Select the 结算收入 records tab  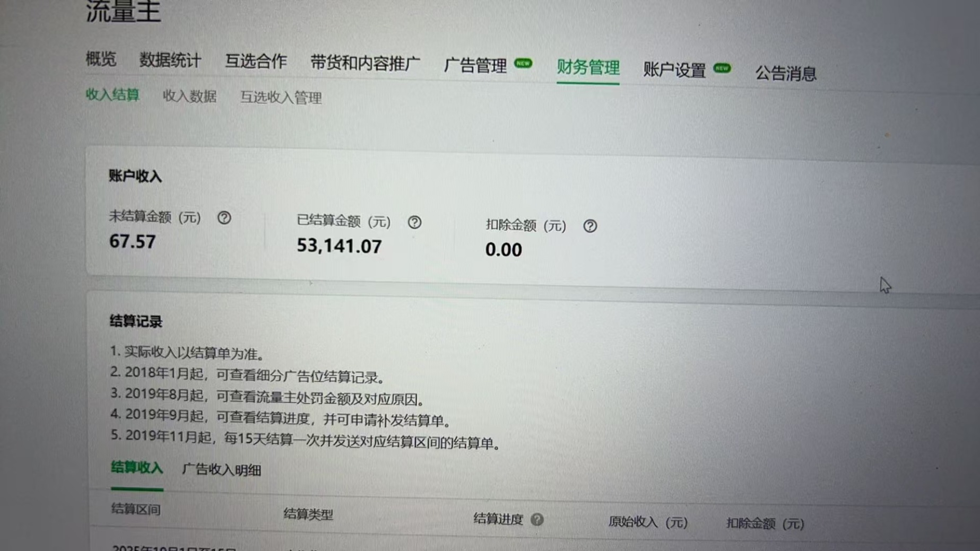pyautogui.click(x=137, y=468)
